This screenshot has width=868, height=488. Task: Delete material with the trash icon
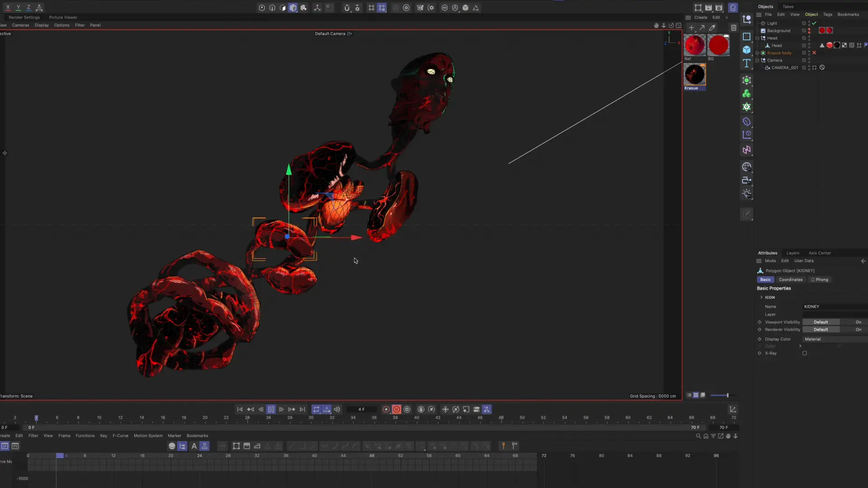[x=733, y=28]
